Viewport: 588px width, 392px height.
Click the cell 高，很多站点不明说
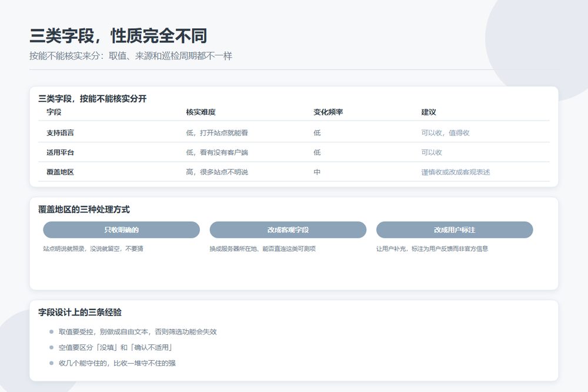pyautogui.click(x=217, y=172)
